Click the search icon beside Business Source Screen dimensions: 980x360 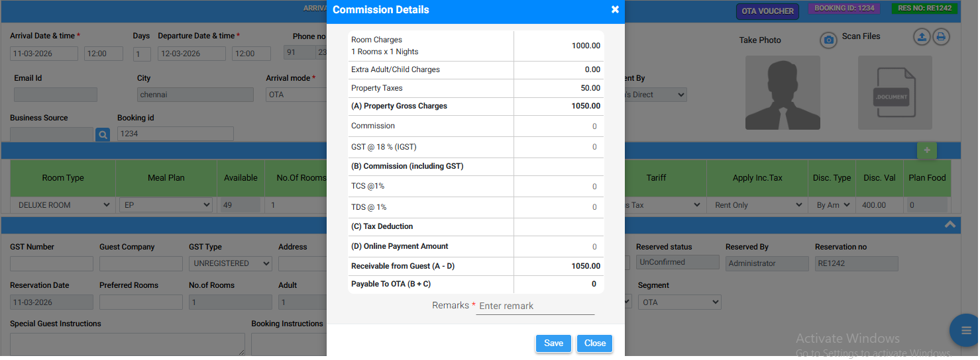103,135
